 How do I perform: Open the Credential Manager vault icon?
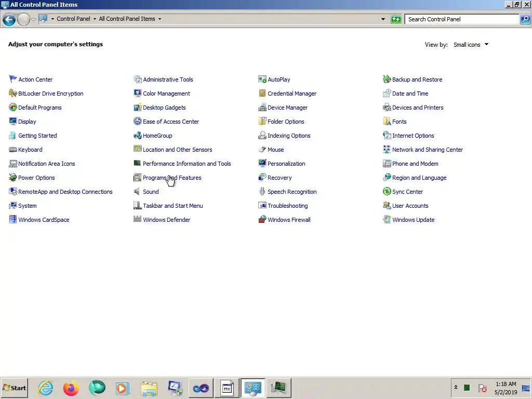[262, 94]
